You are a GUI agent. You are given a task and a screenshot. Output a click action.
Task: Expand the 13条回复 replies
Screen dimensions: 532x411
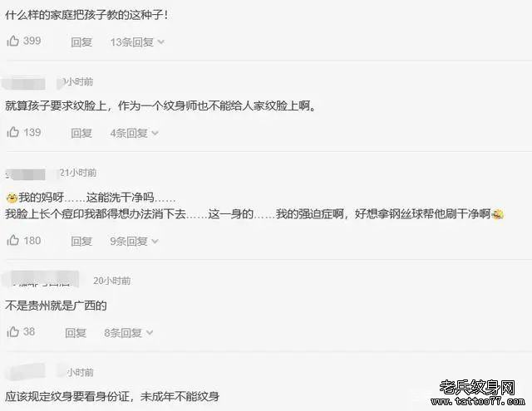137,42
